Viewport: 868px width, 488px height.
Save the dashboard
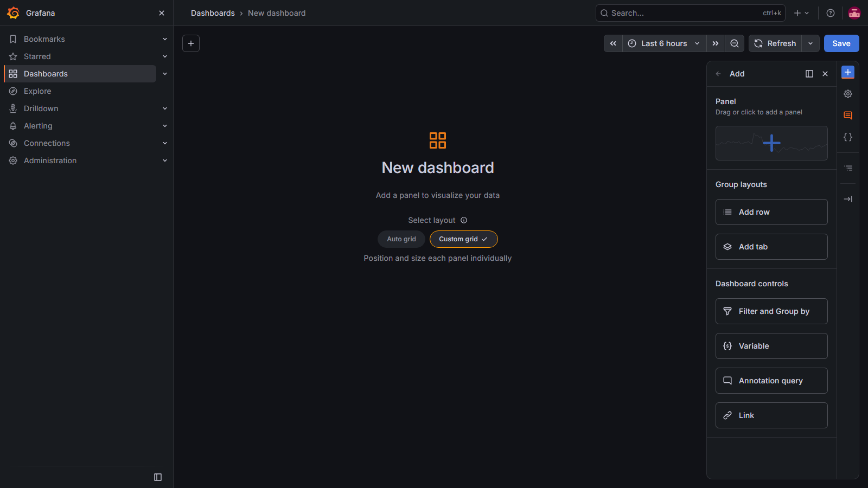(x=841, y=43)
